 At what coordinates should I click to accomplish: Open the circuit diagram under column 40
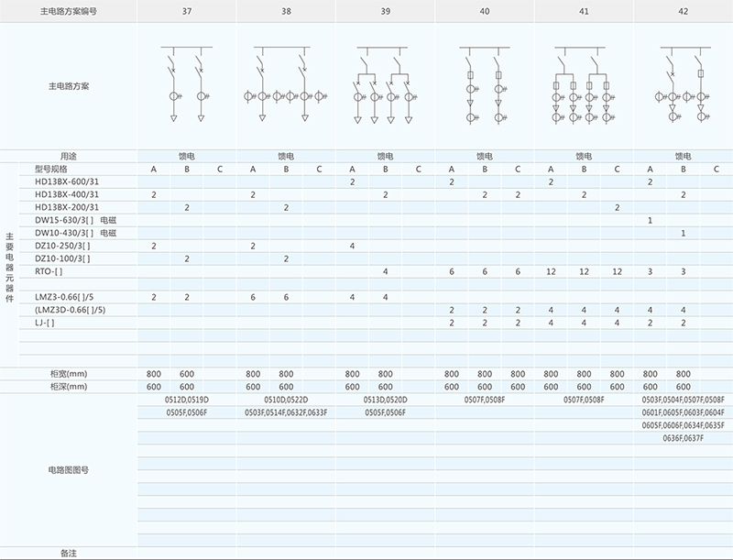point(484,84)
